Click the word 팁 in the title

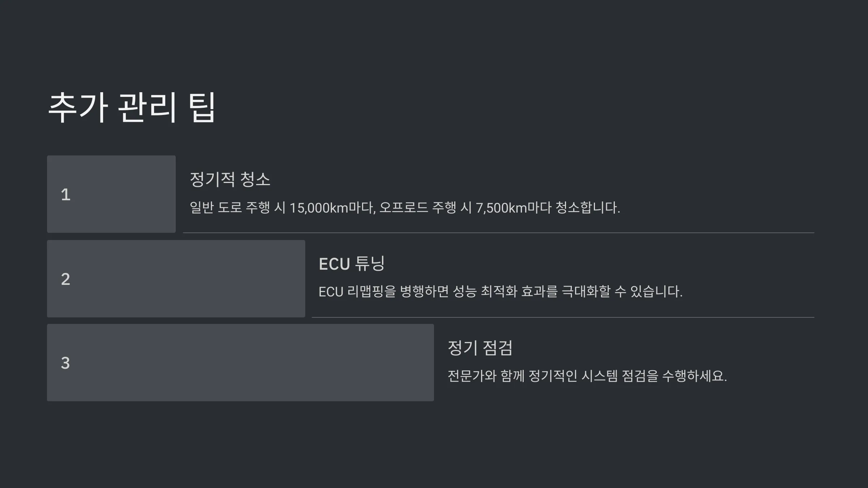202,107
